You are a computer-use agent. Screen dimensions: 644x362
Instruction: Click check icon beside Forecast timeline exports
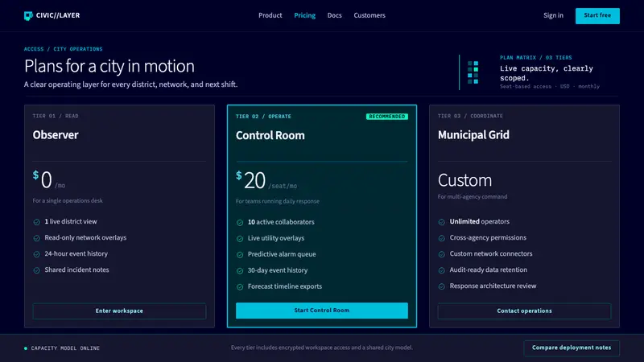[240, 287]
